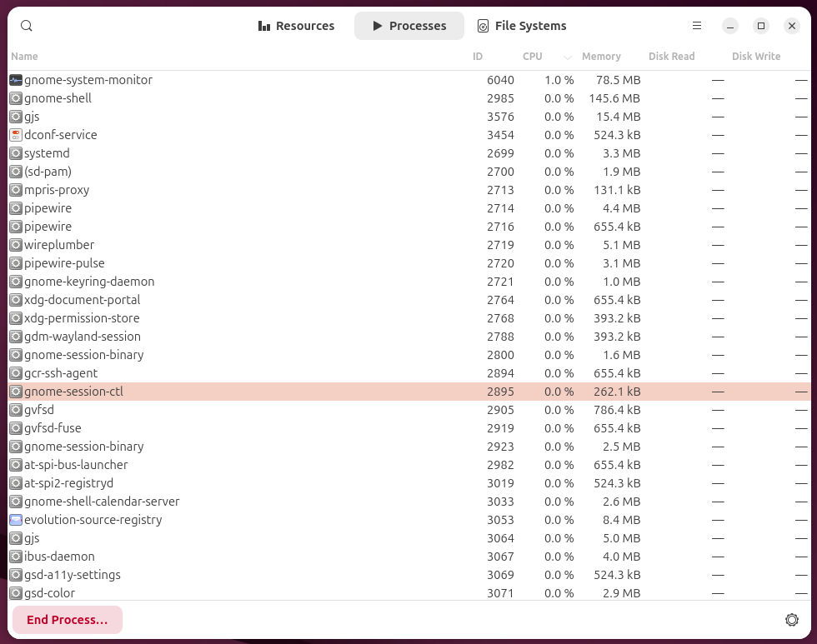Click the gnome-shell process gear icon

click(x=16, y=98)
